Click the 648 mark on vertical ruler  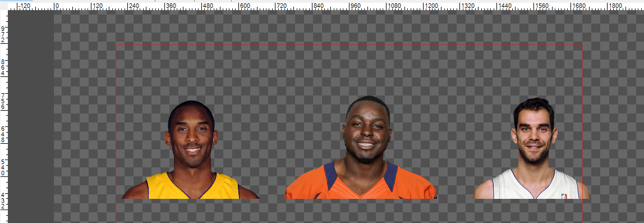coord(3,134)
